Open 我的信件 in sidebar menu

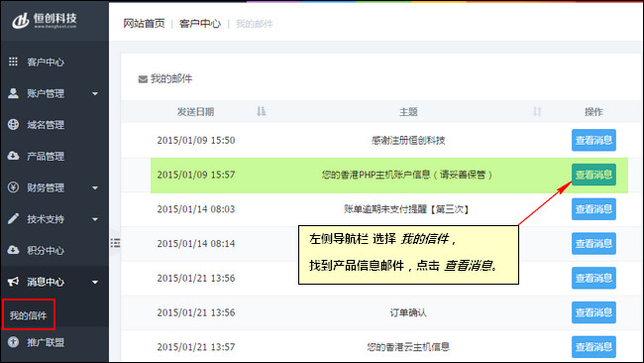pyautogui.click(x=29, y=315)
